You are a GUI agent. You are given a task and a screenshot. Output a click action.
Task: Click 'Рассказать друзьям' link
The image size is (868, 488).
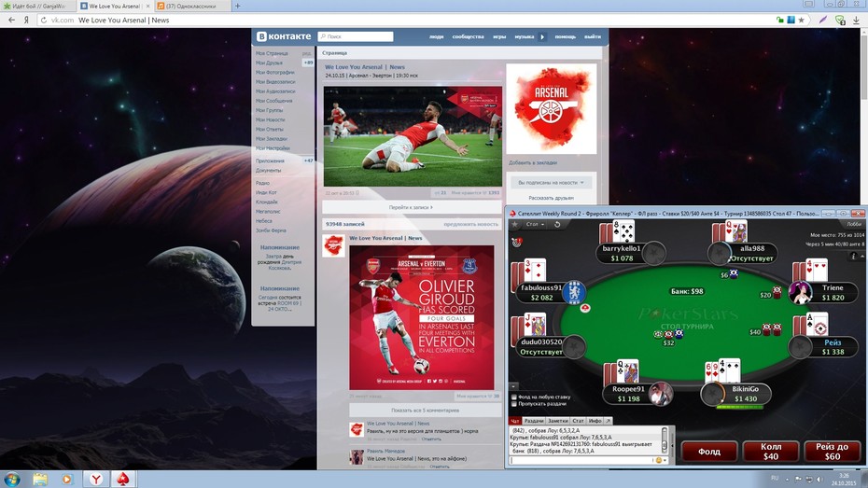click(x=552, y=198)
